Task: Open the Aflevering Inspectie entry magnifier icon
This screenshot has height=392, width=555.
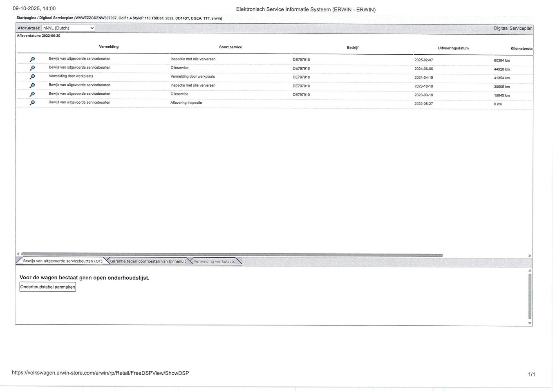Action: coord(32,103)
